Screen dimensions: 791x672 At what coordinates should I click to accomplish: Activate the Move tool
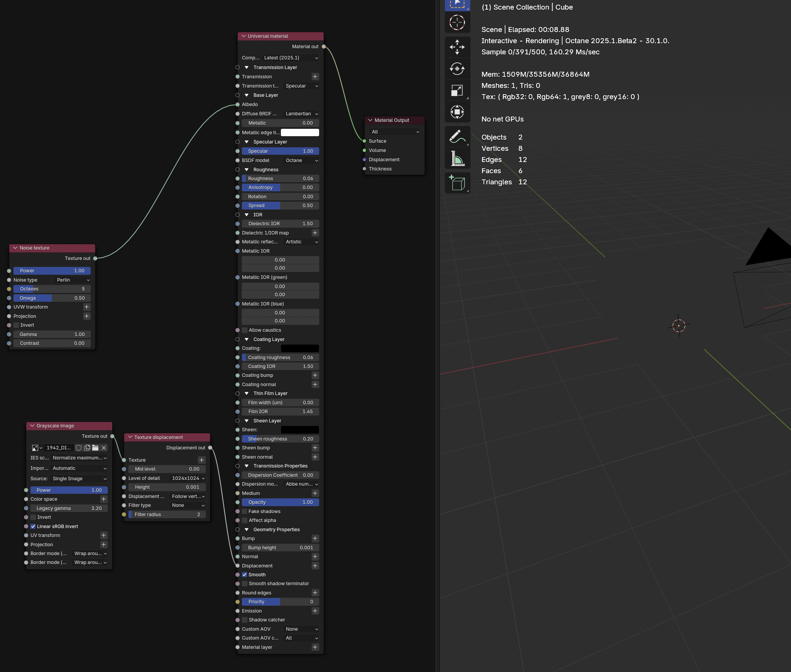[x=457, y=47]
